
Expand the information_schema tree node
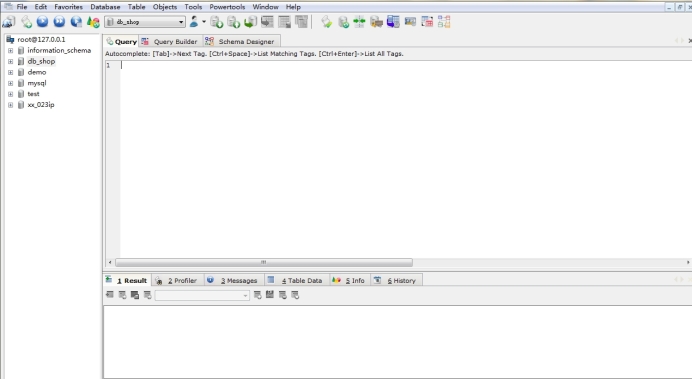click(x=10, y=51)
